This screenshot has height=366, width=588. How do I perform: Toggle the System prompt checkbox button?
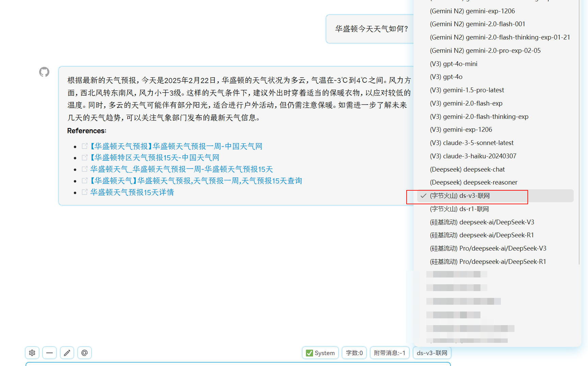[320, 353]
